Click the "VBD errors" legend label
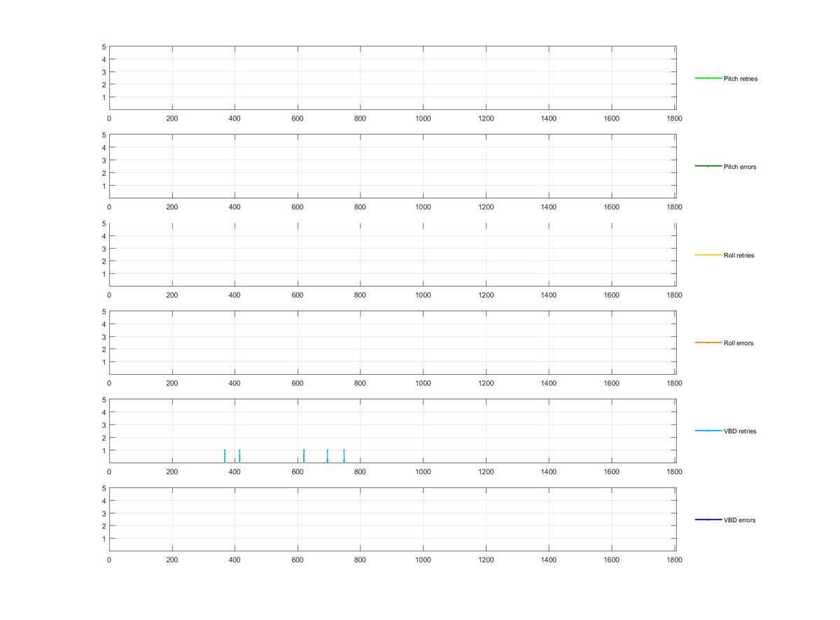The width and height of the screenshot is (840, 620). [739, 521]
